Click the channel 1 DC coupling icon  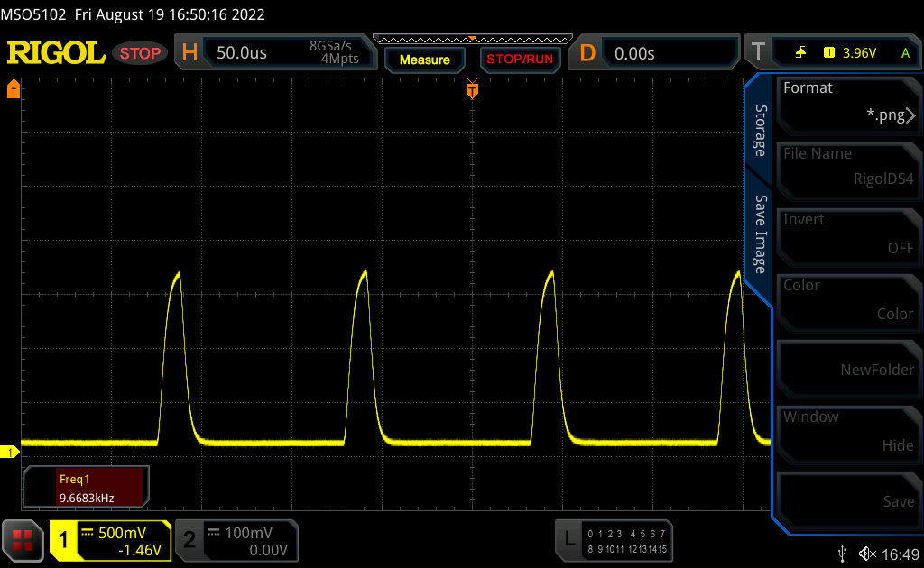(88, 532)
